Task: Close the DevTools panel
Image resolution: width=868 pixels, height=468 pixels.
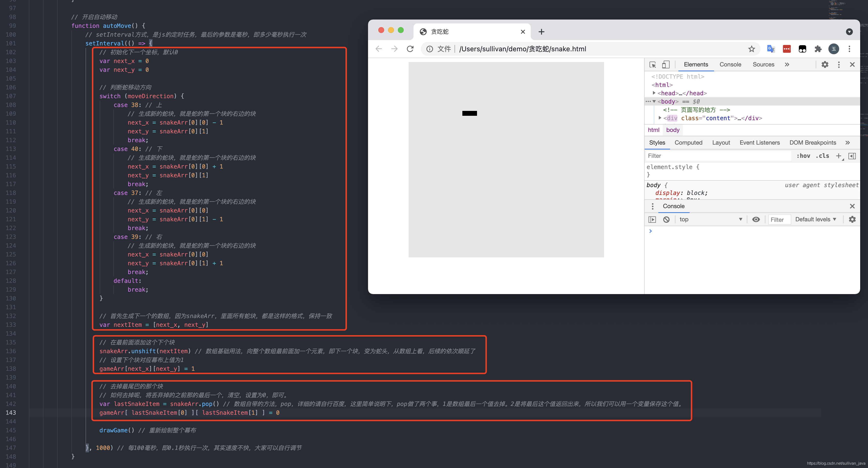Action: coord(852,64)
